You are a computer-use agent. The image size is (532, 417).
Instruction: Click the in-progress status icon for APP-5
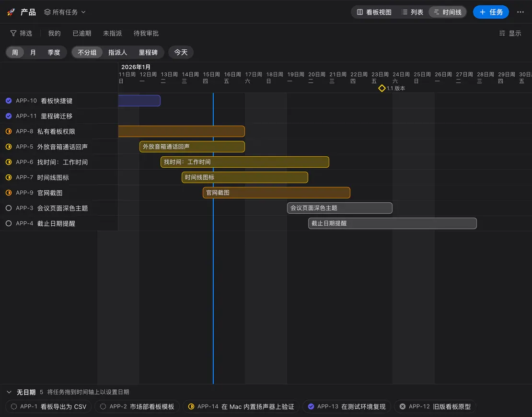click(x=9, y=147)
